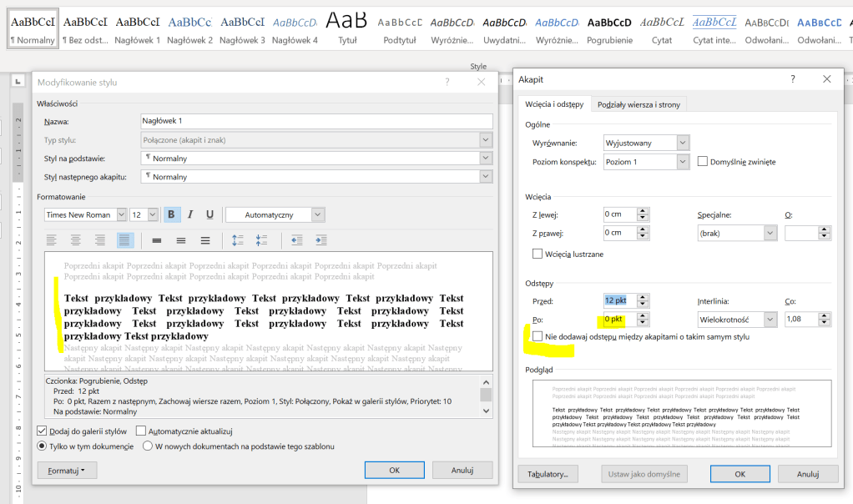Toggle Italic formatting button

[x=191, y=214]
